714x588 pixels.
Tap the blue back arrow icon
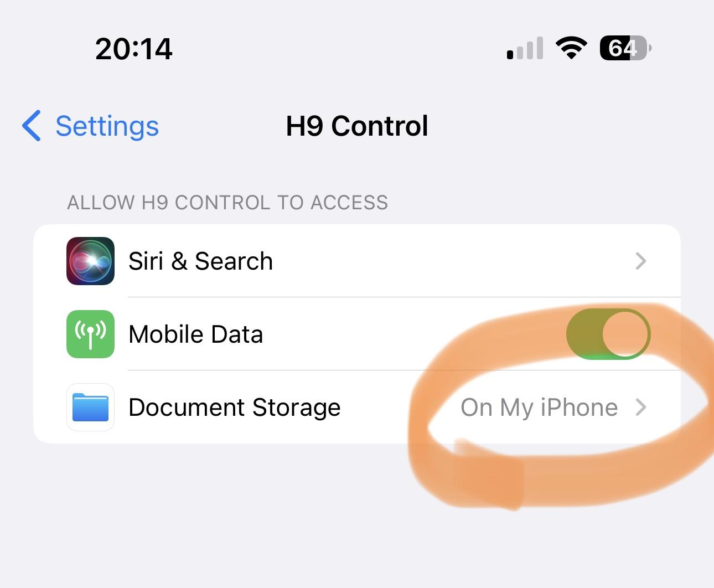point(32,126)
